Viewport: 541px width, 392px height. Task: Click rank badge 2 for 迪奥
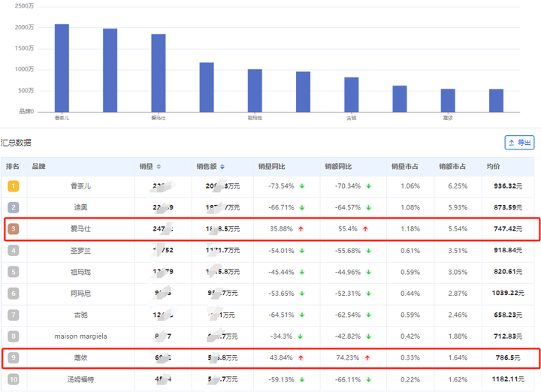tap(14, 207)
